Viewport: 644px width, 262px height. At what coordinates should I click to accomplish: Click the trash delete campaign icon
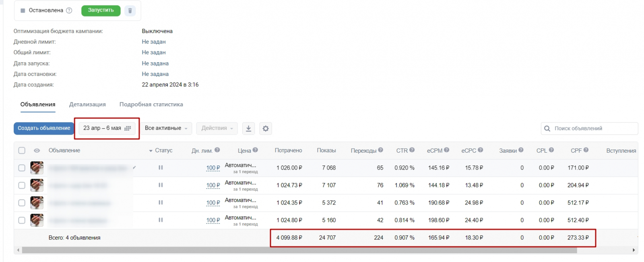(x=130, y=10)
